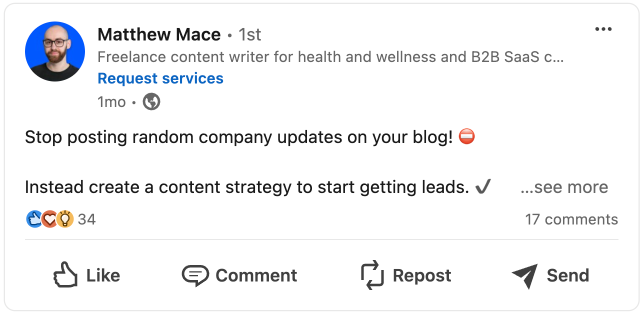
Task: Click the "1mo" post timestamp
Action: coord(111,102)
